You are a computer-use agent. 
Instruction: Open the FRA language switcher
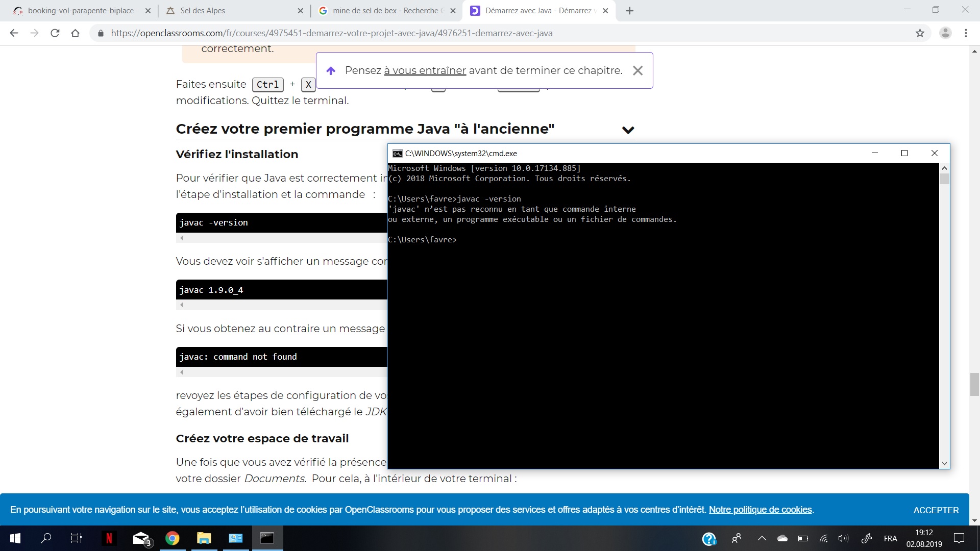(890, 538)
